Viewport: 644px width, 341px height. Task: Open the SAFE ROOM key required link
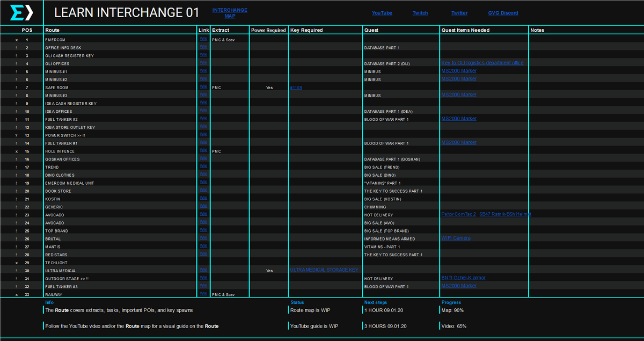[296, 88]
